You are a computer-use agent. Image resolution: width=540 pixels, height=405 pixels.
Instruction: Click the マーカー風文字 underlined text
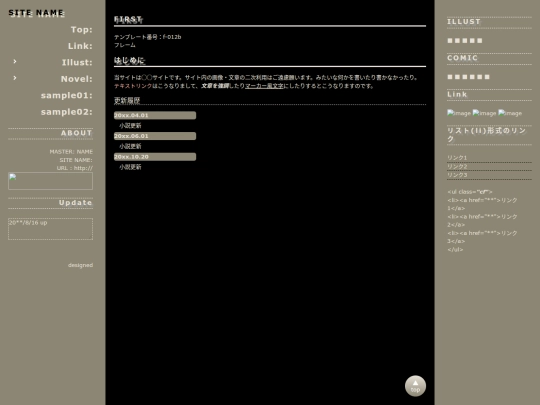pyautogui.click(x=264, y=86)
